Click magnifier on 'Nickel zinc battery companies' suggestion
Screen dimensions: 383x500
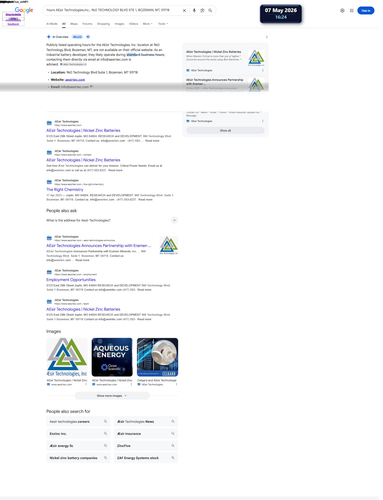click(x=105, y=458)
